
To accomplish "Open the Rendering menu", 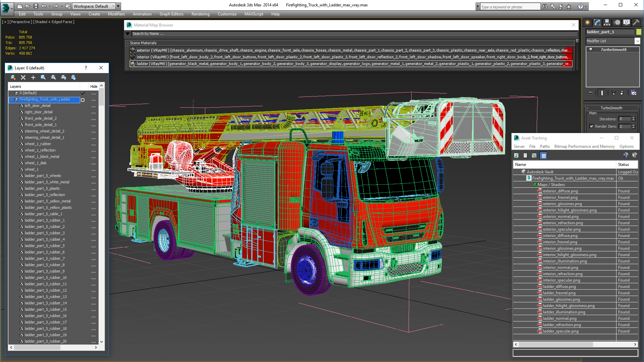I will 200,14.
